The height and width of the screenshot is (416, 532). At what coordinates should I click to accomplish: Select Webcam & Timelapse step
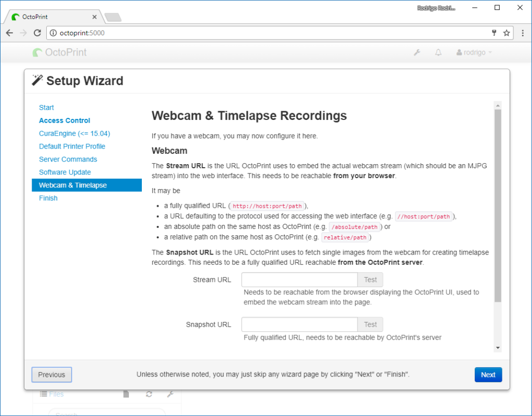click(87, 185)
